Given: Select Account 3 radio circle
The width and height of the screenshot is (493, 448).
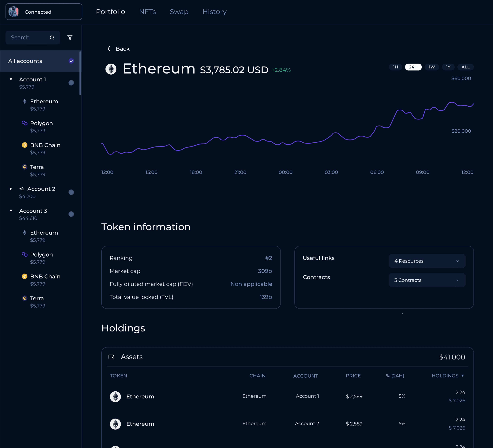Looking at the screenshot, I should point(71,214).
